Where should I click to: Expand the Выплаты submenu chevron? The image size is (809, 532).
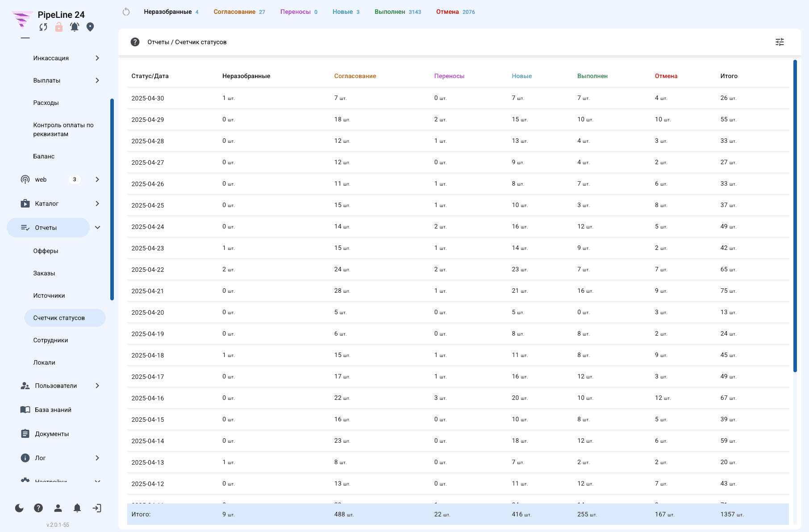[x=97, y=80]
